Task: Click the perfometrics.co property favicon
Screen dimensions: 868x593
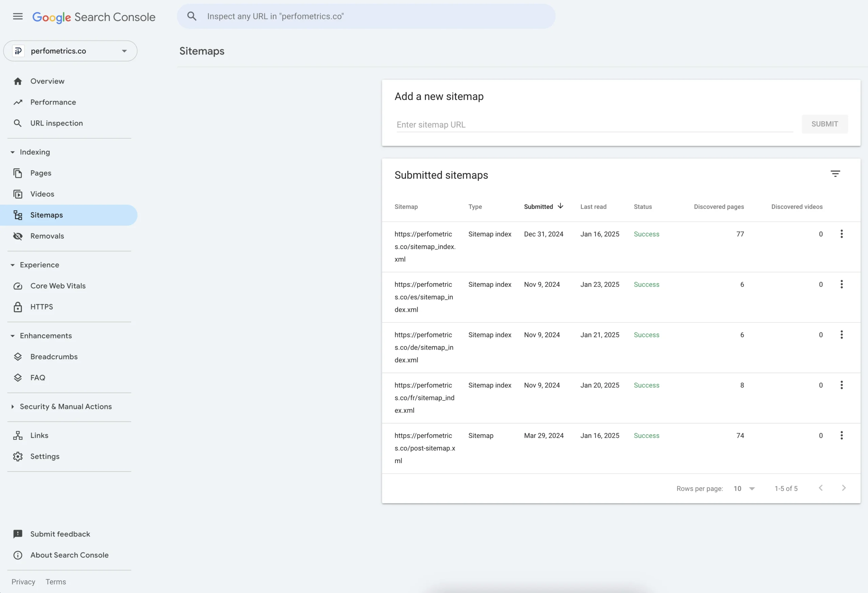Action: click(18, 51)
